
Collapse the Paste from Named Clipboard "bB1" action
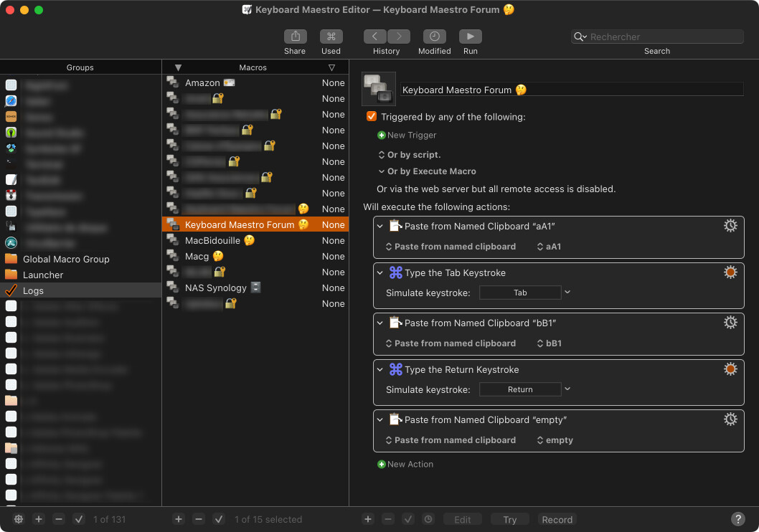pos(380,323)
